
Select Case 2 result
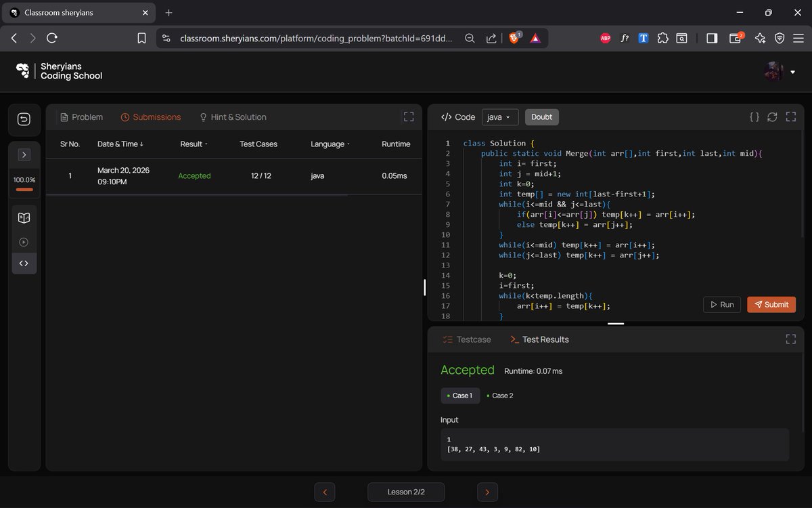click(500, 396)
